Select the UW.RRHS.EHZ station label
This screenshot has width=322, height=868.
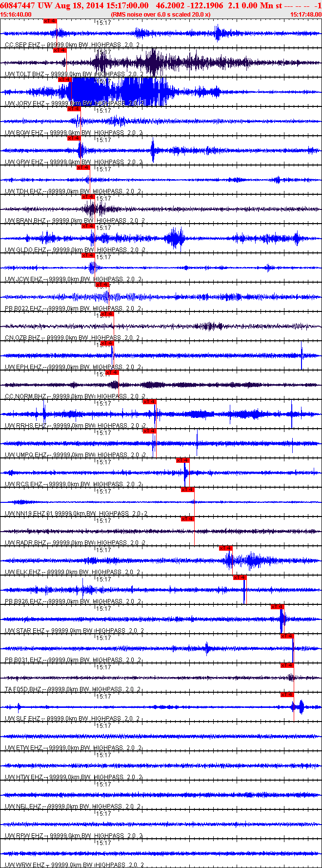(25, 426)
